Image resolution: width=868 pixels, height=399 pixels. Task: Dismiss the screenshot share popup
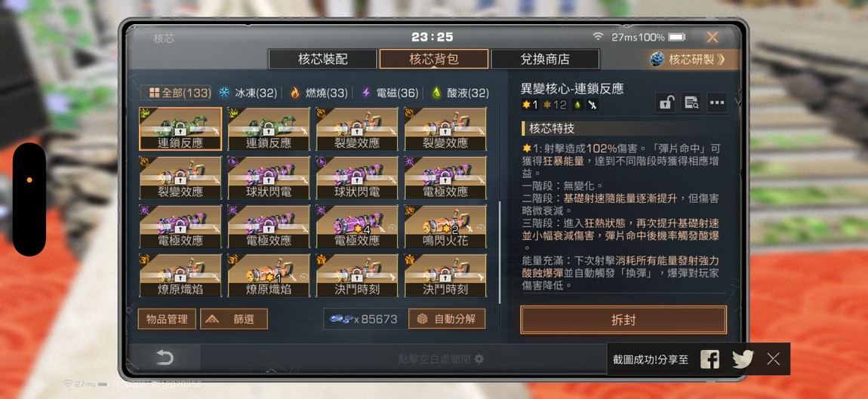(x=774, y=359)
